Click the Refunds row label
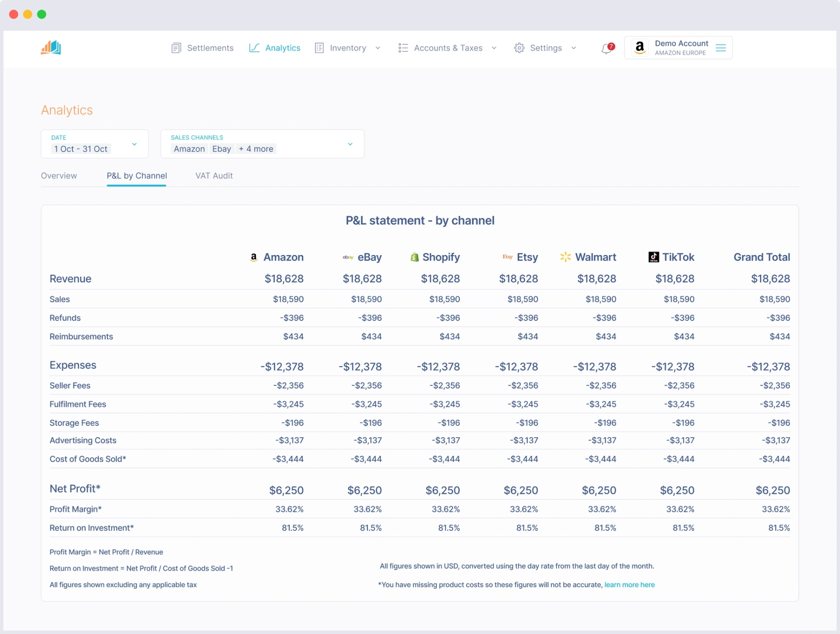840x634 pixels. pyautogui.click(x=65, y=318)
